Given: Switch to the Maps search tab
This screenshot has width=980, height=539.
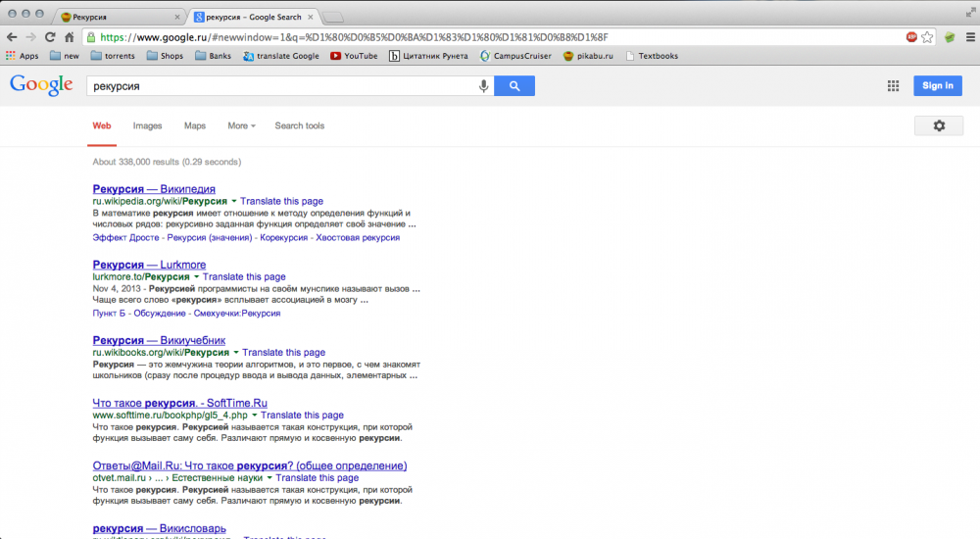Looking at the screenshot, I should coord(195,125).
